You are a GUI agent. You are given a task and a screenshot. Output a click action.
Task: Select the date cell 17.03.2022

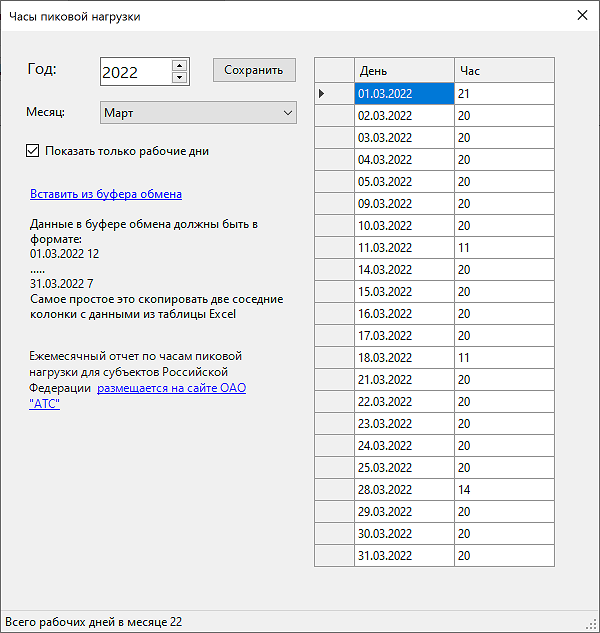click(405, 336)
